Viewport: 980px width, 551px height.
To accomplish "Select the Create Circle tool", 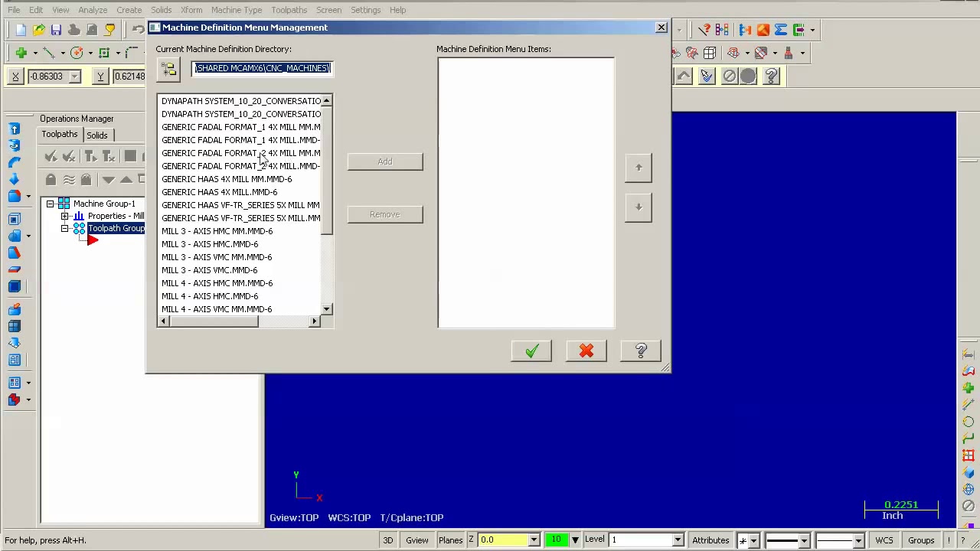I will tap(77, 53).
